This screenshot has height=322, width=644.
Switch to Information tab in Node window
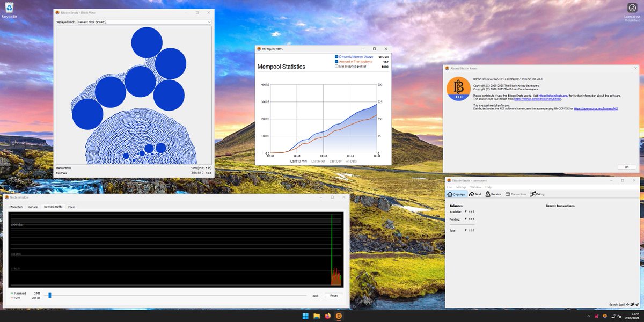tap(16, 207)
